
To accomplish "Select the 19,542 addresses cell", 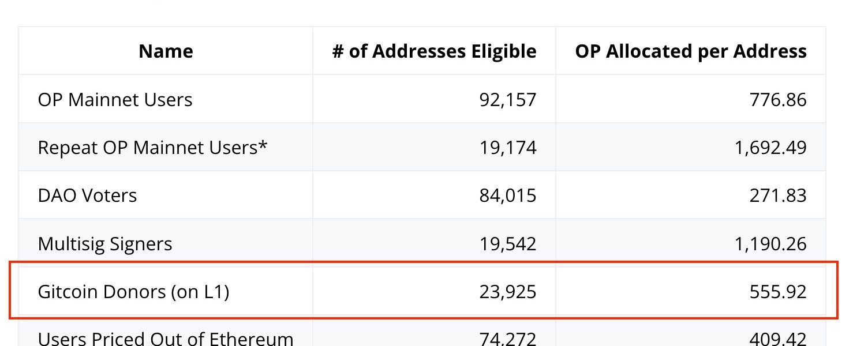I will click(507, 243).
